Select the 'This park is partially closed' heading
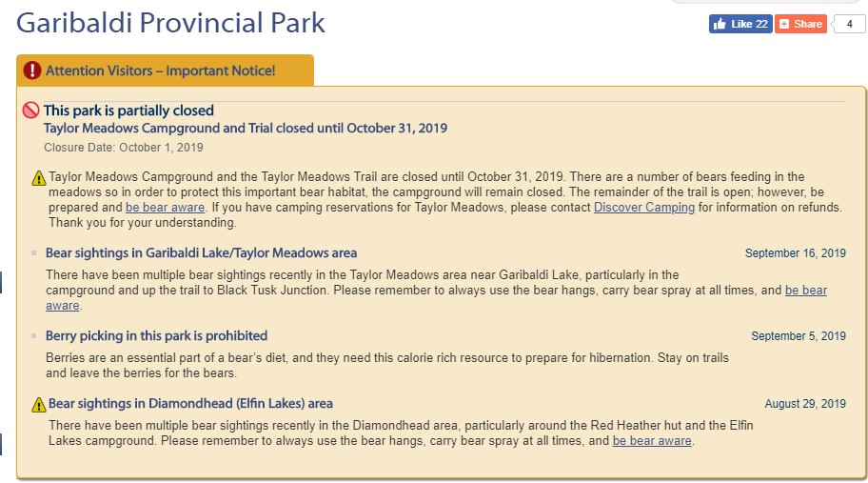The height and width of the screenshot is (483, 868). pyautogui.click(x=128, y=111)
